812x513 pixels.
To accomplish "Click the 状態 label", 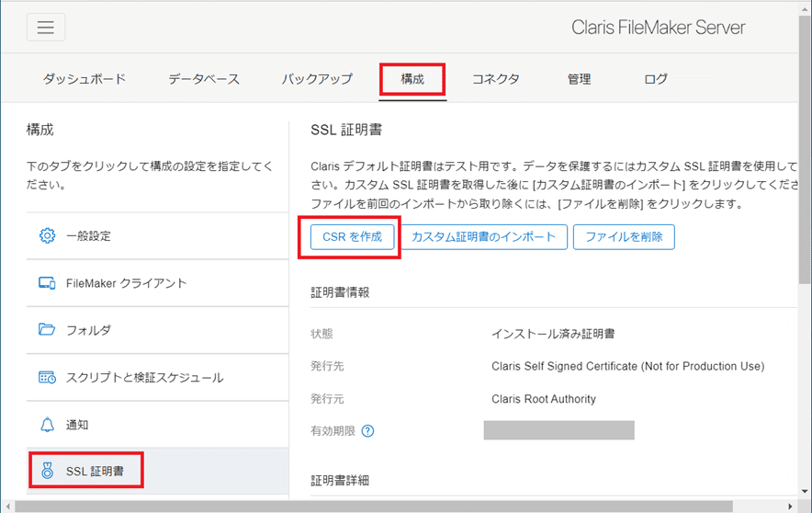I will pos(321,334).
